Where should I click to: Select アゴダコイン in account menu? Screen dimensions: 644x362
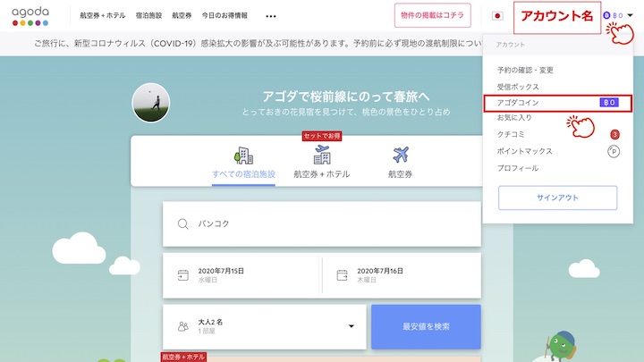click(x=558, y=103)
